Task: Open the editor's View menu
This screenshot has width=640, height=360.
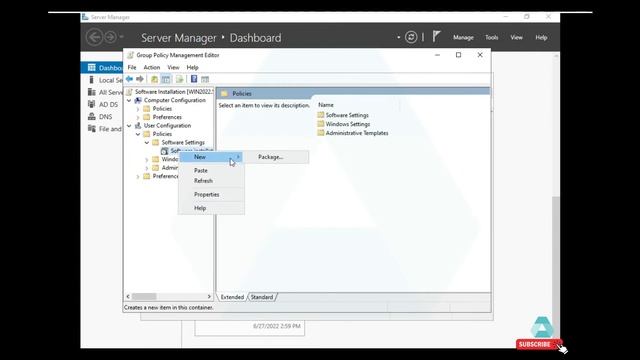Action: (173, 67)
